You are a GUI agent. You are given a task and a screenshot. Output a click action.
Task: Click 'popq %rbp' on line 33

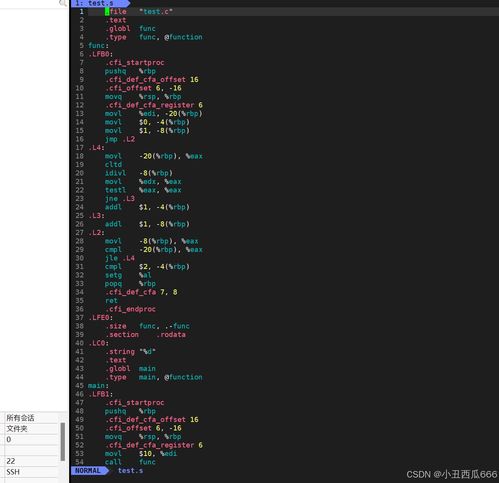click(x=130, y=284)
